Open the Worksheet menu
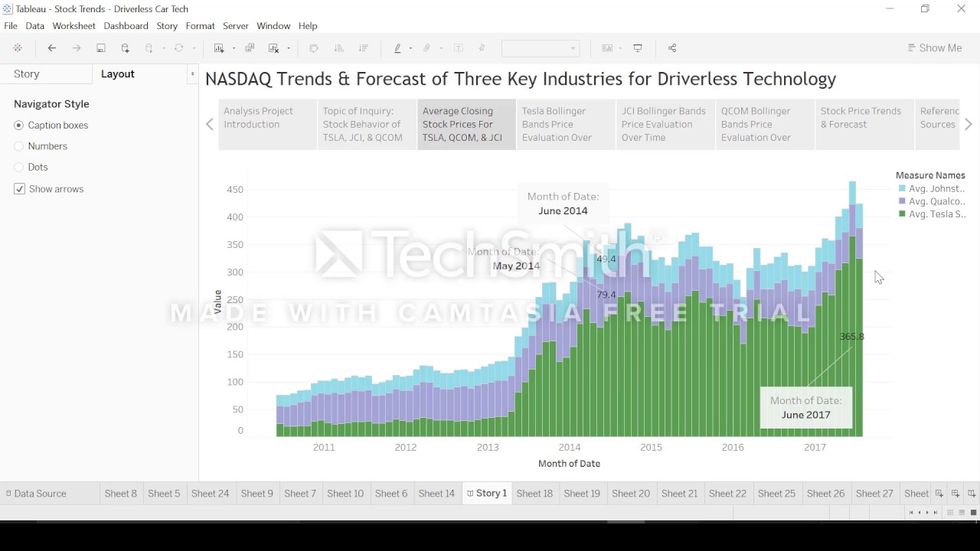The height and width of the screenshot is (551, 980). point(73,26)
